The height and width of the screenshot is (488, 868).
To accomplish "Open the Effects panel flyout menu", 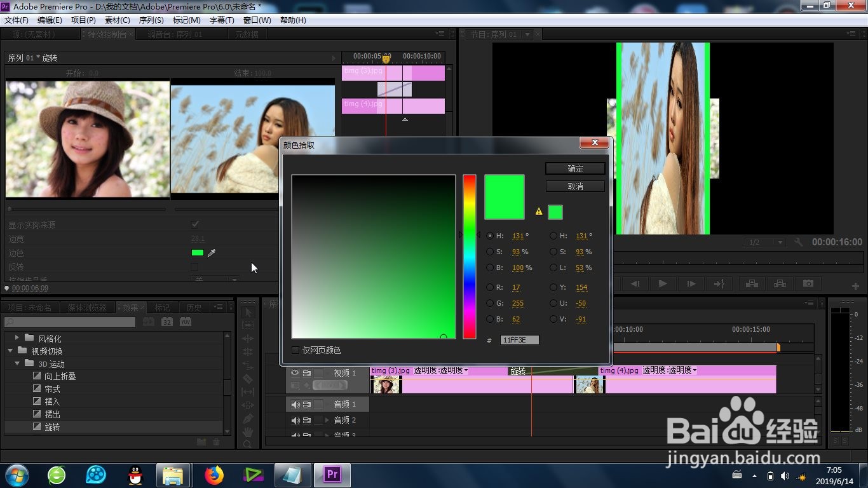I will tap(219, 306).
